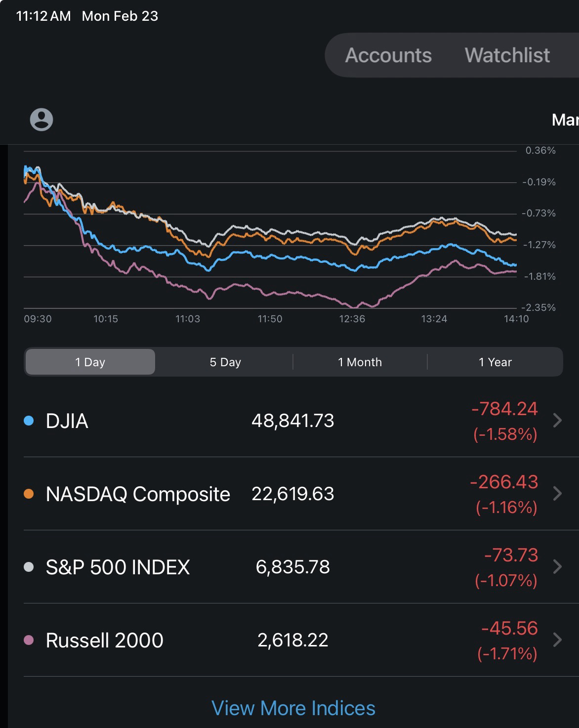Tap the purple Russell 2000 dot
This screenshot has height=728, width=579.
(x=29, y=640)
